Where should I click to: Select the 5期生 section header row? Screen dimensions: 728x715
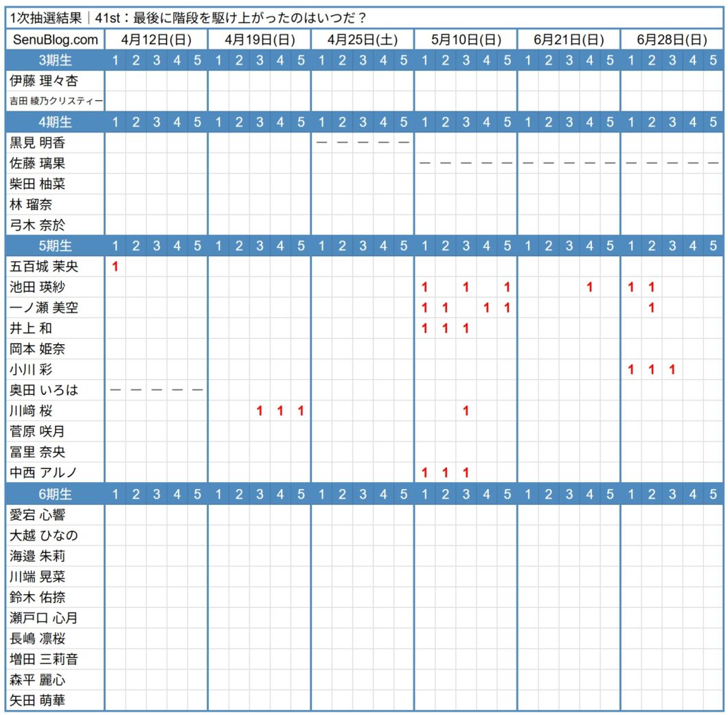[x=54, y=246]
